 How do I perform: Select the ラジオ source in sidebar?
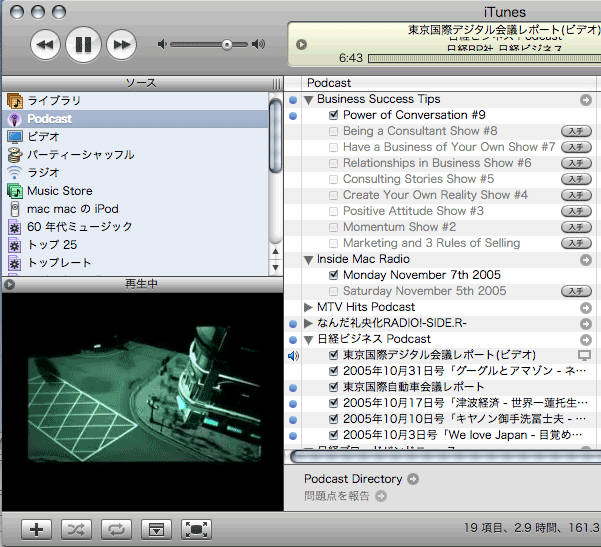[43, 173]
